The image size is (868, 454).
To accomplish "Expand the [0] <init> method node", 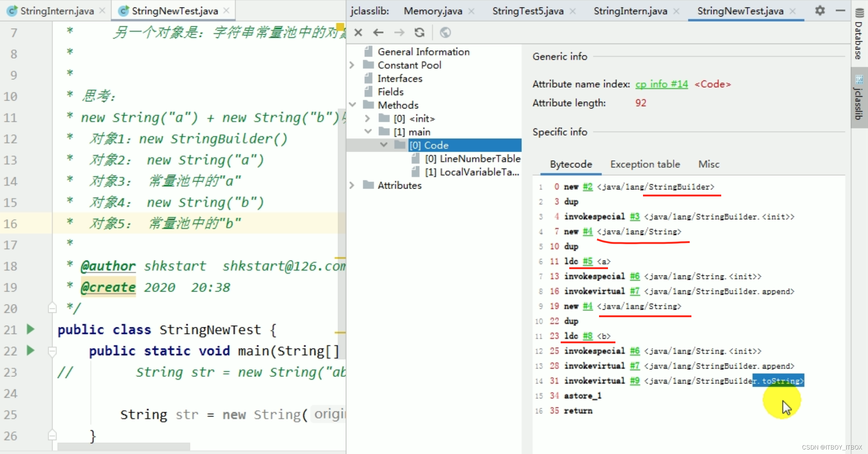I will [x=367, y=119].
